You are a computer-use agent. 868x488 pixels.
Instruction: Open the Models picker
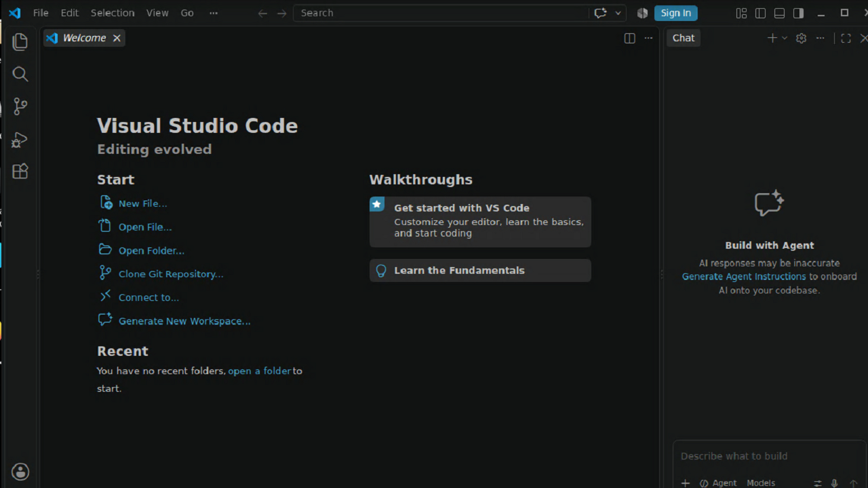[761, 483]
